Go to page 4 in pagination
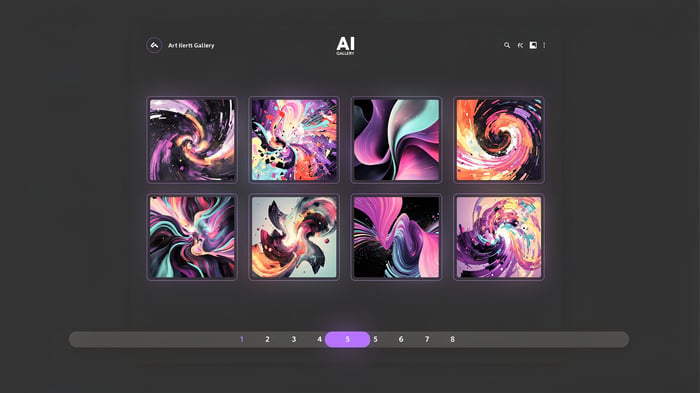 coord(319,339)
